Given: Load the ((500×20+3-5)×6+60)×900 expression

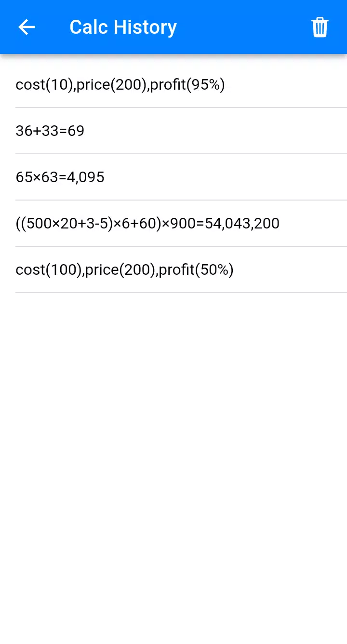Looking at the screenshot, I should click(147, 223).
